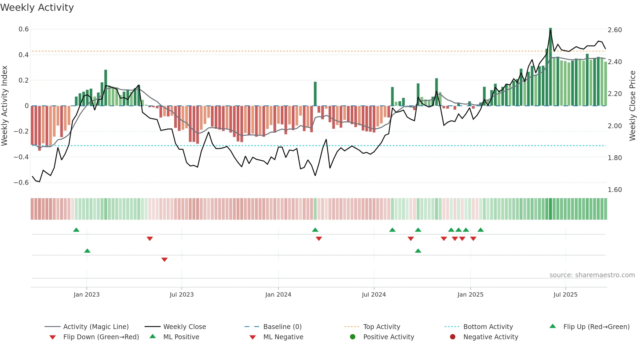Click the Jan 2025 axis label
The width and height of the screenshot is (644, 362).
pyautogui.click(x=470, y=294)
